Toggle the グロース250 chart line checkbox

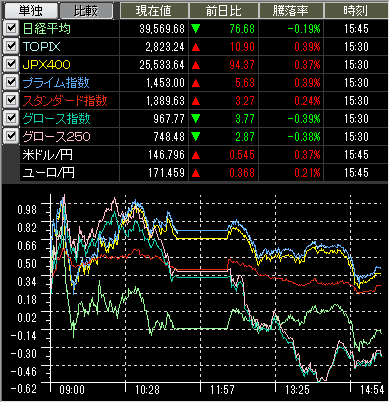(x=11, y=137)
